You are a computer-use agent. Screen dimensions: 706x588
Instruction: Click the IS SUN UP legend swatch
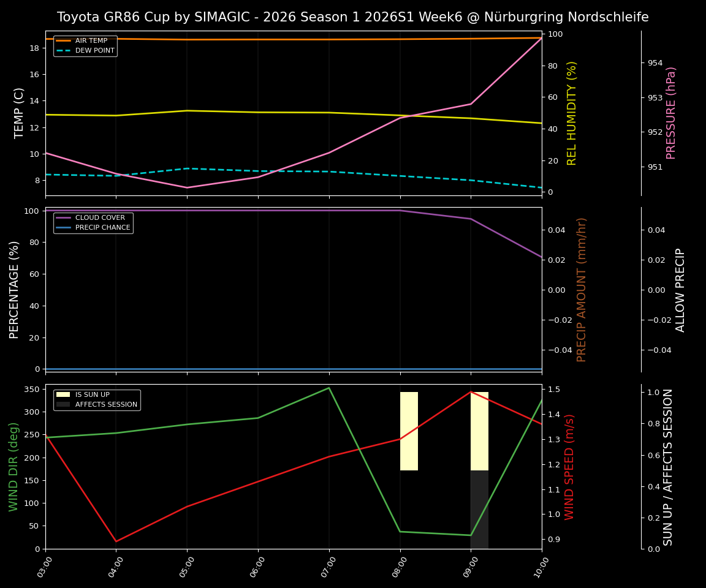pos(64,395)
